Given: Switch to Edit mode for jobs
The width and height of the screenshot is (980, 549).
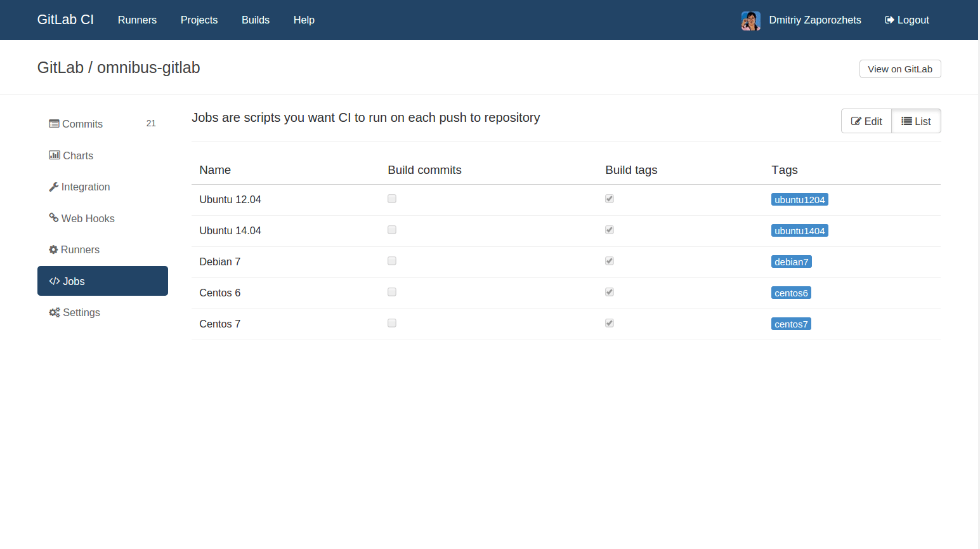Looking at the screenshot, I should point(866,121).
